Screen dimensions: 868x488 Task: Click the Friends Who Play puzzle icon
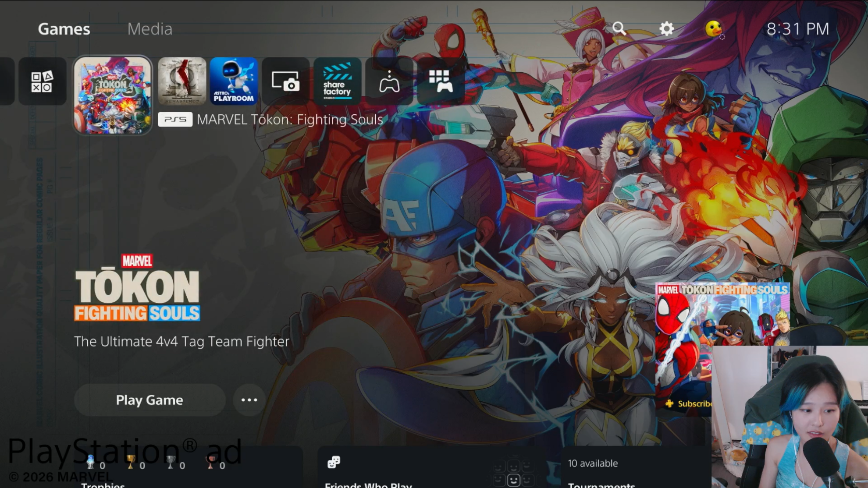(x=334, y=462)
